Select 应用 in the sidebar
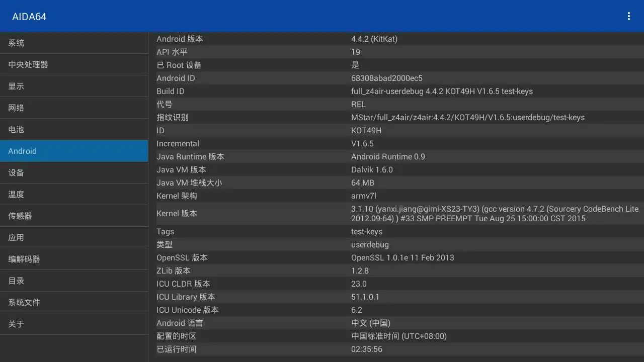Screen dimensions: 644x362 coord(74,237)
